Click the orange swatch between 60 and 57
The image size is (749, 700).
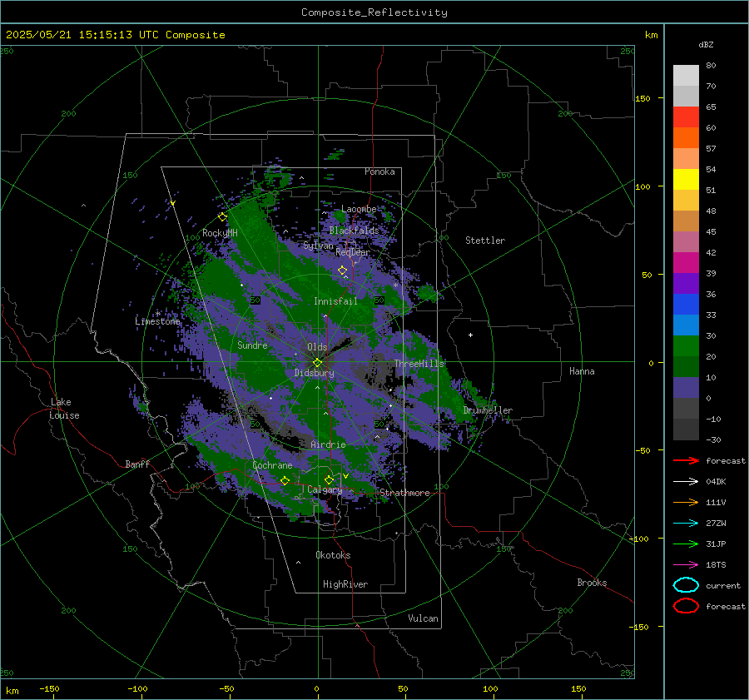point(686,137)
